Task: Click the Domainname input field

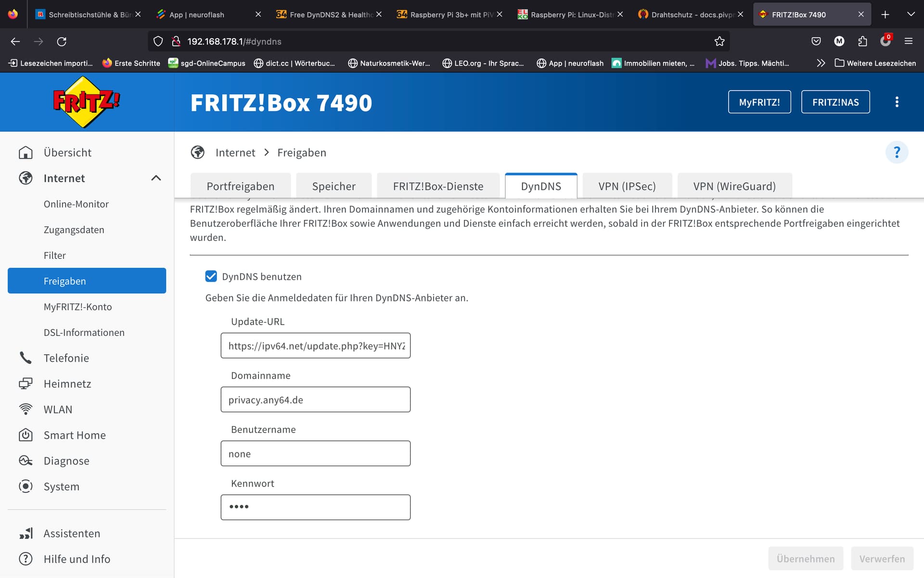Action: point(315,399)
